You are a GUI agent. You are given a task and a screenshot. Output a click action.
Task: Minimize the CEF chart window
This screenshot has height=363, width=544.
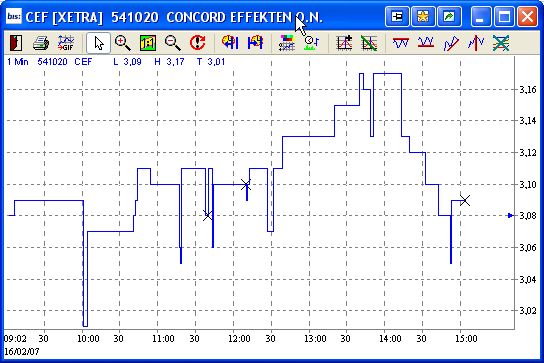481,17
